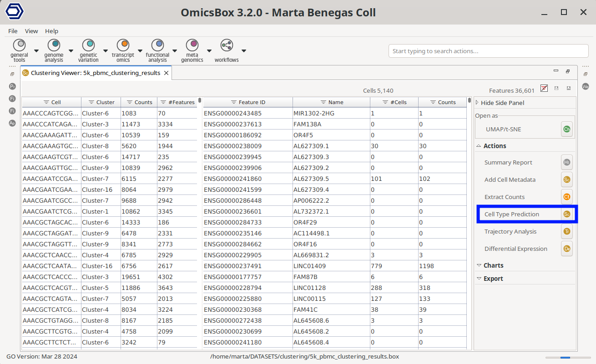Open the metagenomics toolbar icon

click(x=192, y=45)
